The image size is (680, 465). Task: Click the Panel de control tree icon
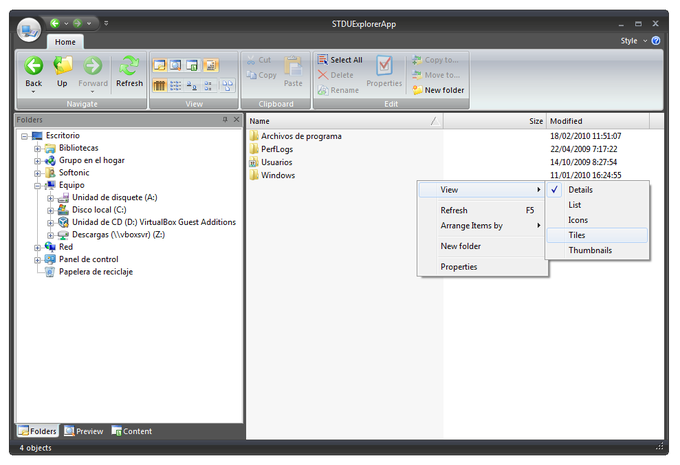(x=50, y=259)
